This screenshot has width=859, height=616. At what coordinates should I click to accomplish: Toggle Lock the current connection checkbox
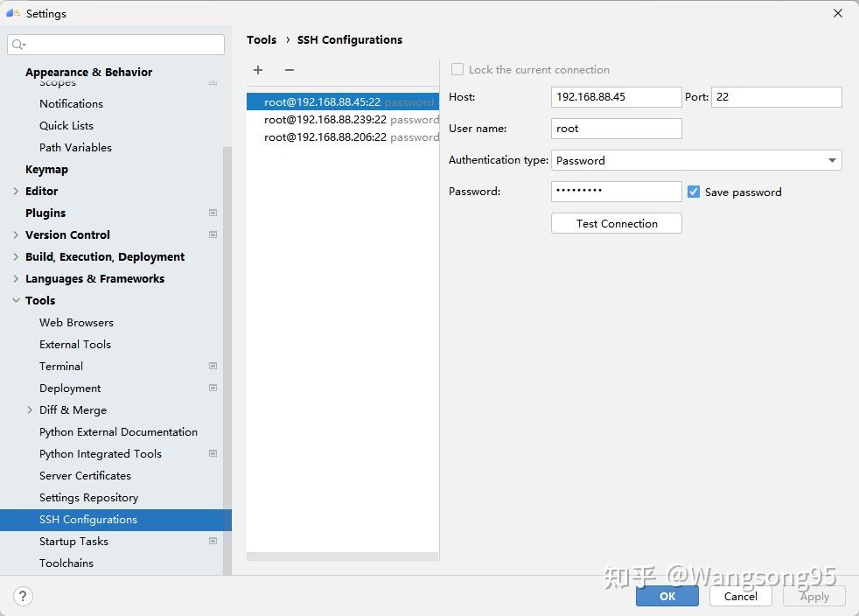pyautogui.click(x=457, y=69)
